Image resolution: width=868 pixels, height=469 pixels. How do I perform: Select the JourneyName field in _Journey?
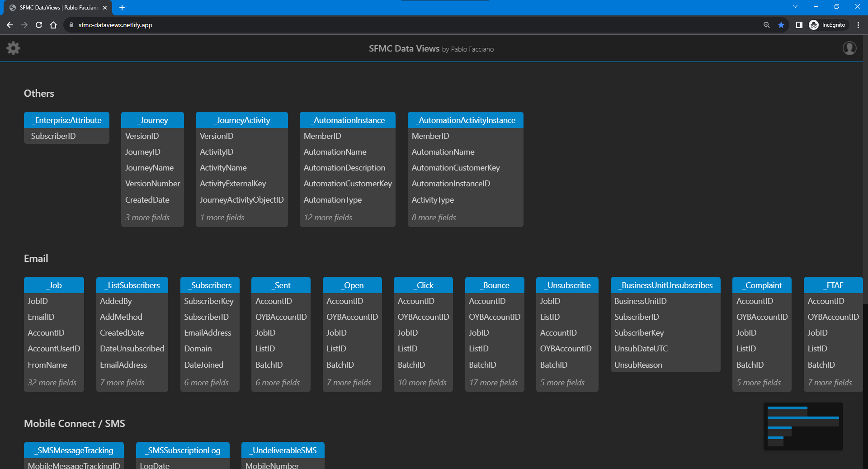(x=152, y=168)
